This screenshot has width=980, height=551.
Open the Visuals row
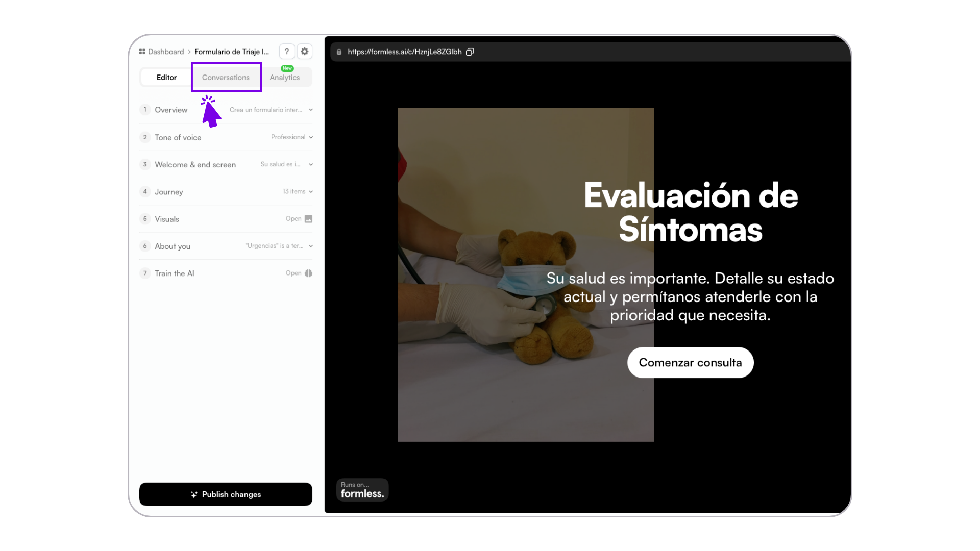(226, 219)
